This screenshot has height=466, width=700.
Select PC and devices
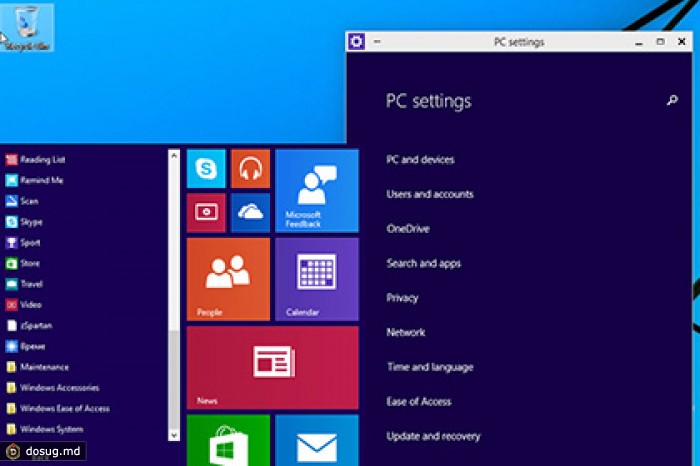tap(420, 160)
